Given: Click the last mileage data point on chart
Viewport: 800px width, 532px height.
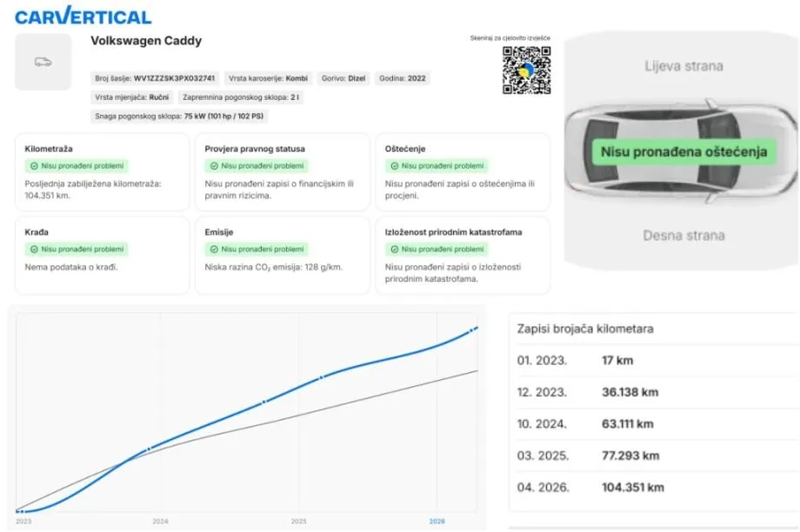Looking at the screenshot, I should click(472, 330).
